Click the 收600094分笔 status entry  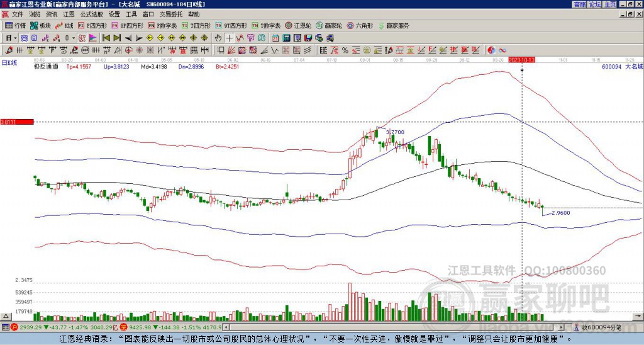coord(601,327)
